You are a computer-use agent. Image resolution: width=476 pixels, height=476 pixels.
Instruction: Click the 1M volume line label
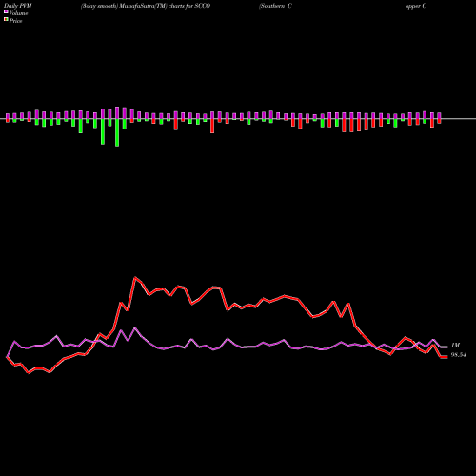(455, 345)
